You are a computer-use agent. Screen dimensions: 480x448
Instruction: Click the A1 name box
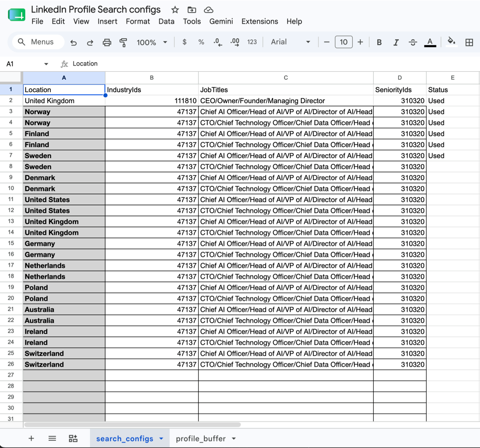point(23,63)
